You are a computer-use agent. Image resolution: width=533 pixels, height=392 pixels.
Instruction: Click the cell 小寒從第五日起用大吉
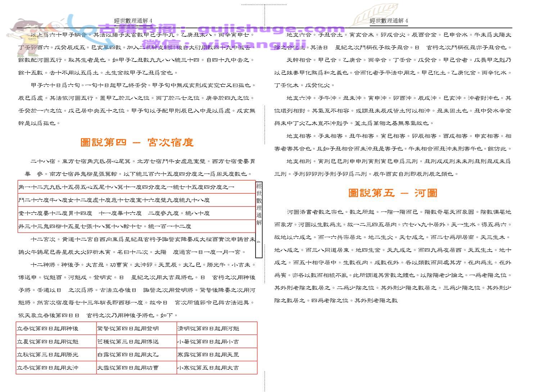tap(217, 368)
